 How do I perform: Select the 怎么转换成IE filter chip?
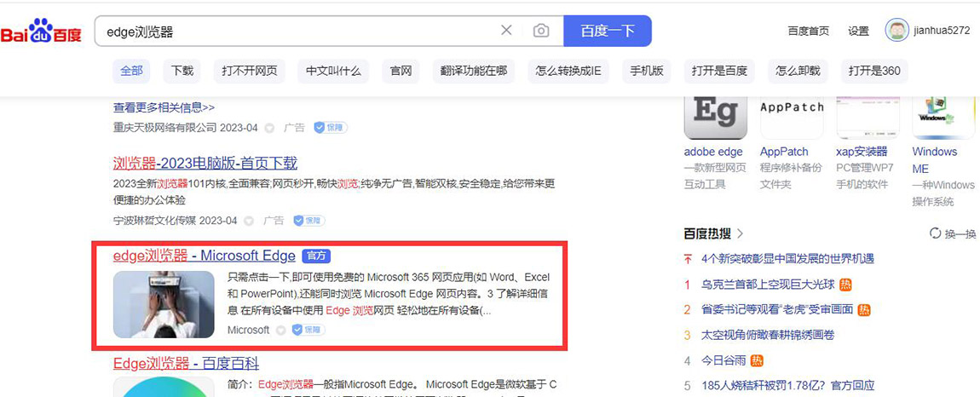[568, 71]
